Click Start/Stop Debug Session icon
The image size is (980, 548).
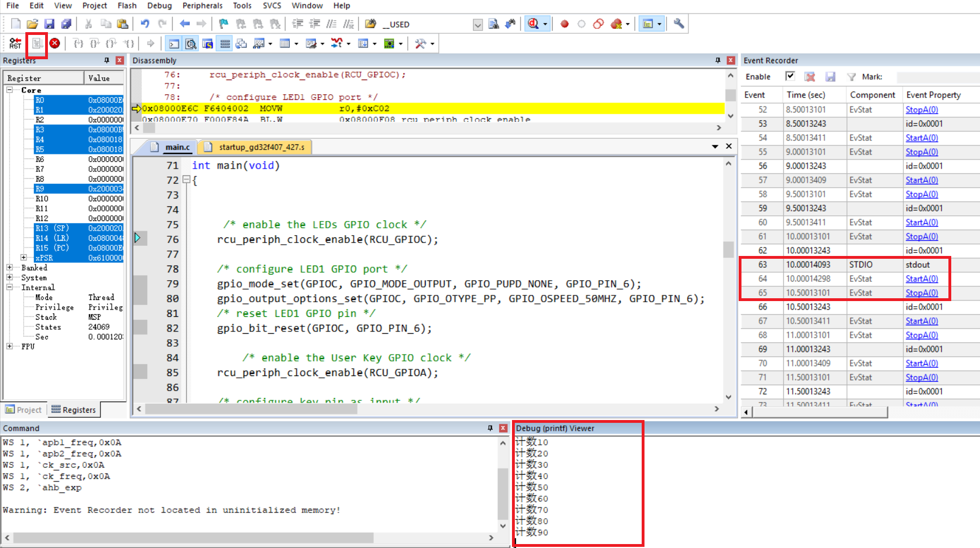point(533,24)
